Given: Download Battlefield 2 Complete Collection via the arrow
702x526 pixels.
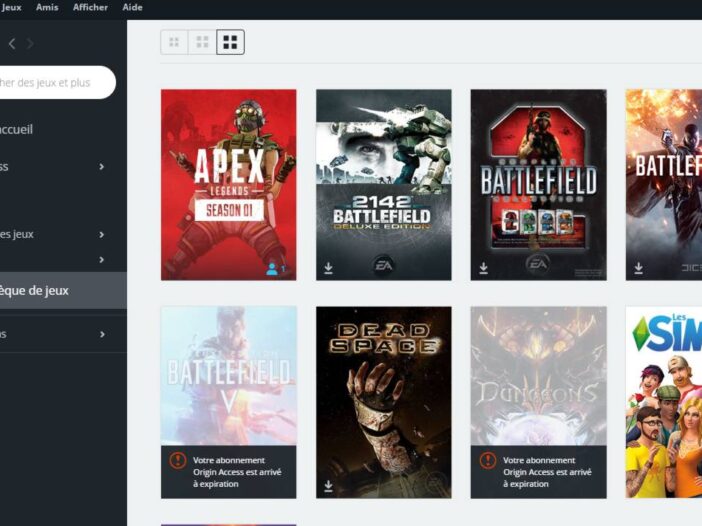Looking at the screenshot, I should click(484, 268).
